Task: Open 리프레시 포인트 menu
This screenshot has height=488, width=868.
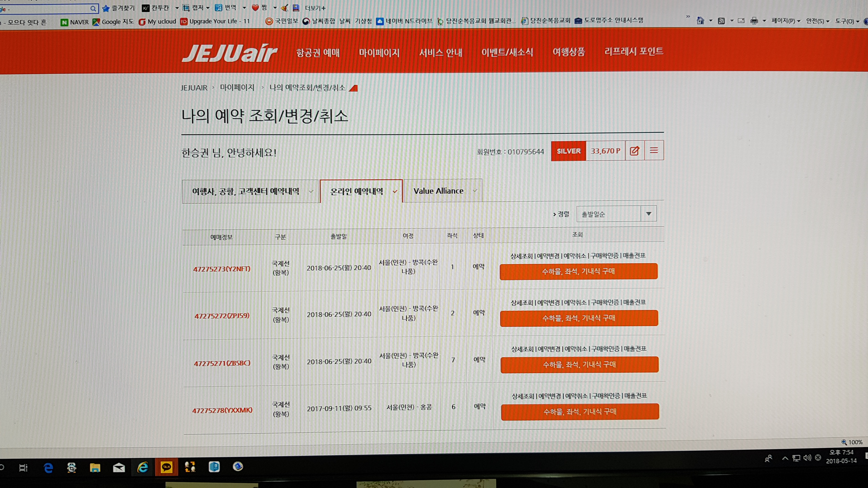Action: 634,52
